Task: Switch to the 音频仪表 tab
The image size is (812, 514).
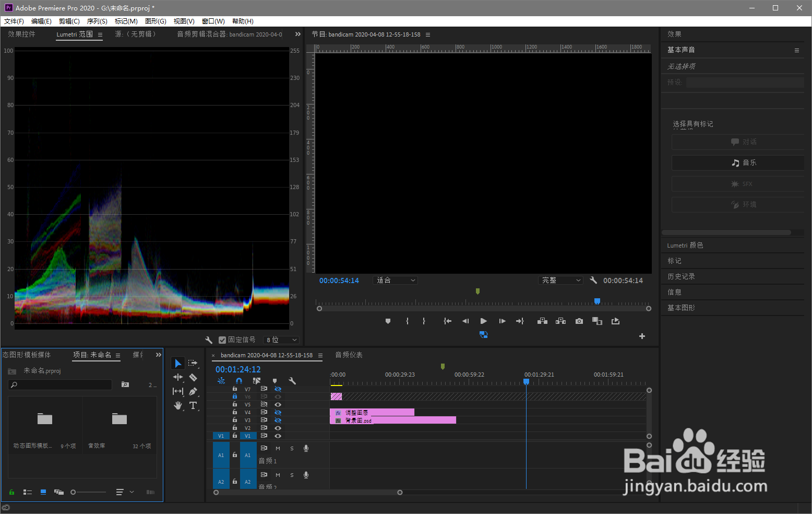Action: tap(349, 355)
